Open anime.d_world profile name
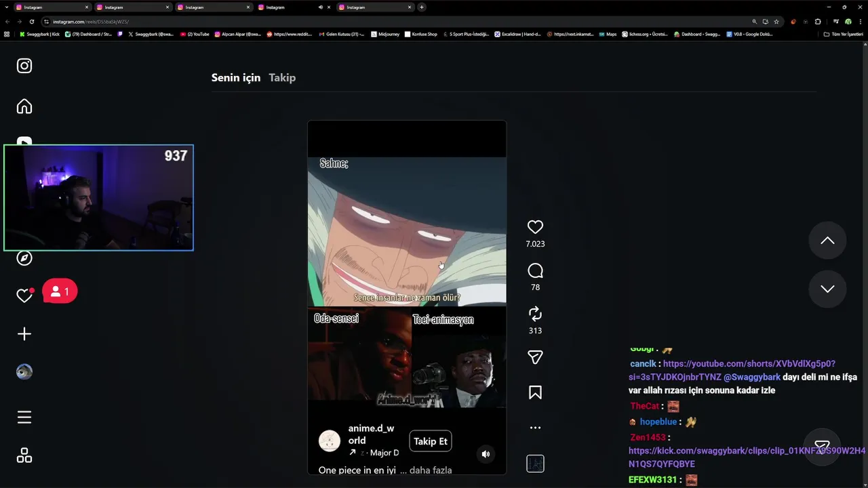 [371, 434]
